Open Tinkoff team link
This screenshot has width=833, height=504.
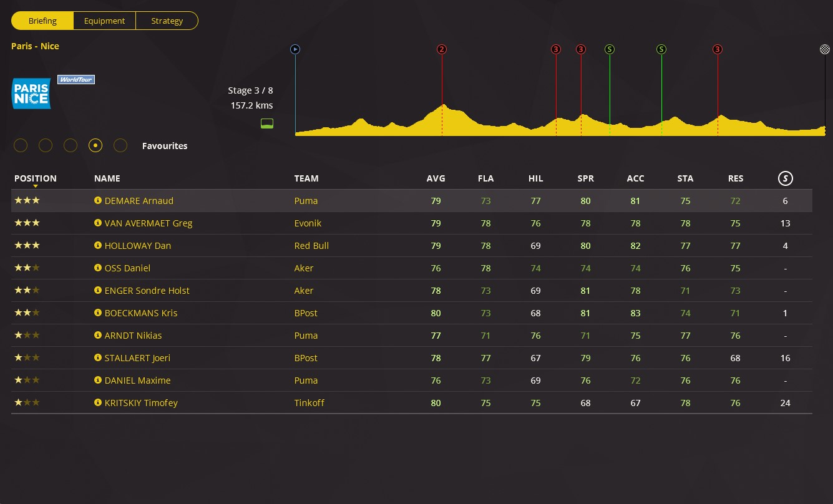click(x=309, y=403)
